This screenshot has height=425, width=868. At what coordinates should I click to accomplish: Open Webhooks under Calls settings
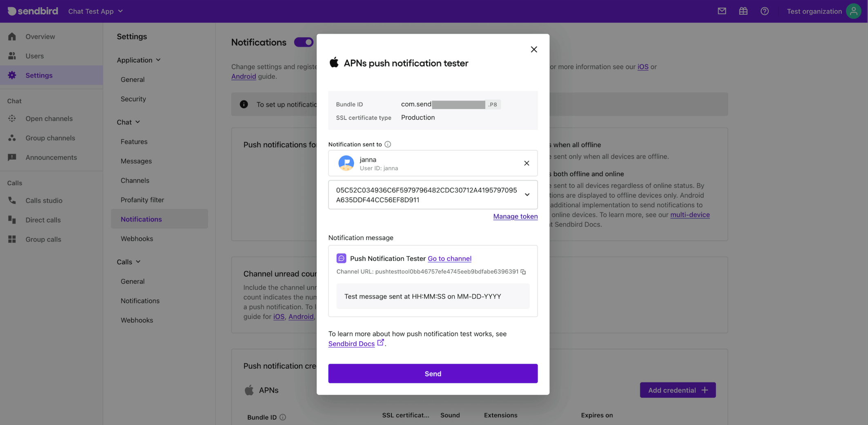(x=137, y=320)
